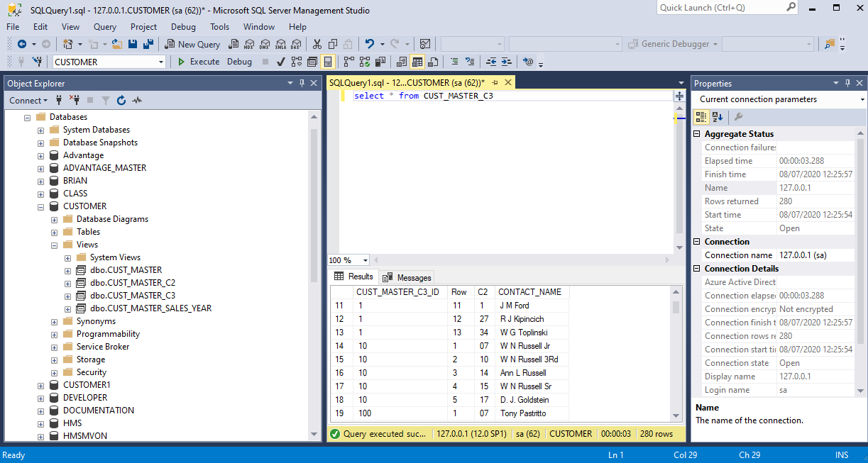Click the DMX query icon
The width and height of the screenshot is (868, 463).
[265, 44]
